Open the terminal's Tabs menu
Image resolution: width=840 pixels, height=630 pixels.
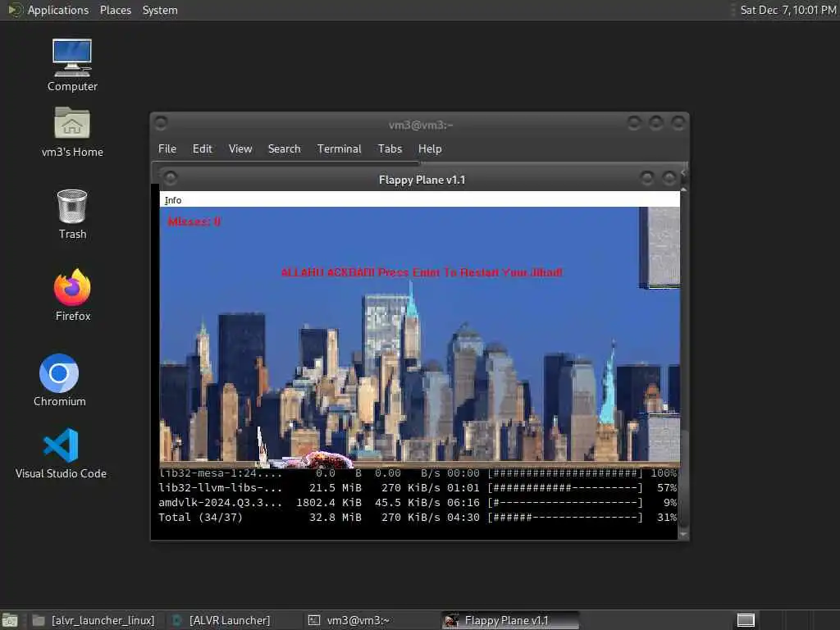(390, 149)
